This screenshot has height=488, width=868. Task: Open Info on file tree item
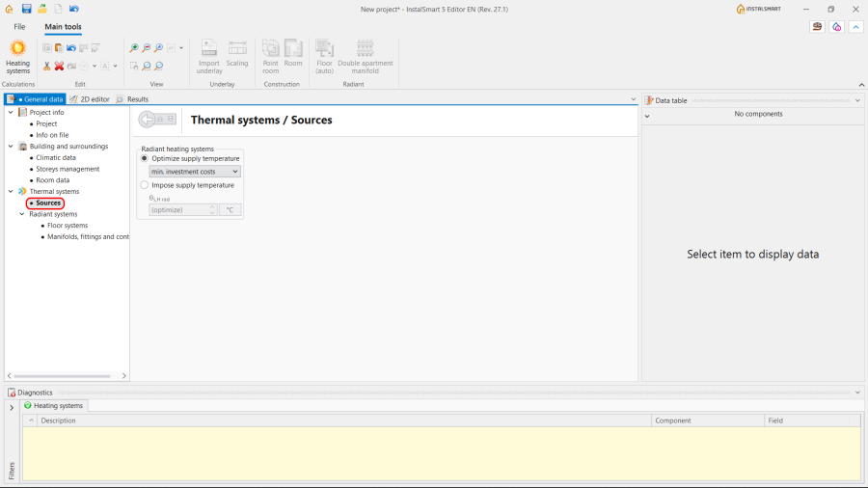[53, 135]
